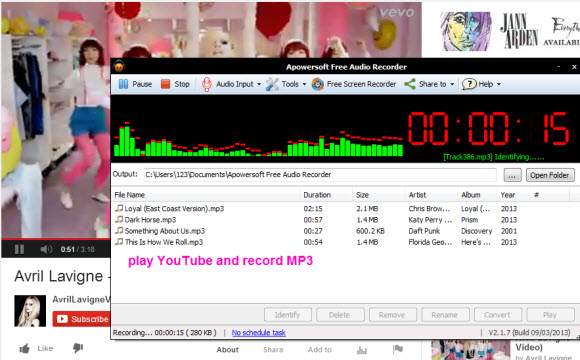Viewport: 580px width, 360px height.
Task: Pause the audio recording
Action: point(135,84)
